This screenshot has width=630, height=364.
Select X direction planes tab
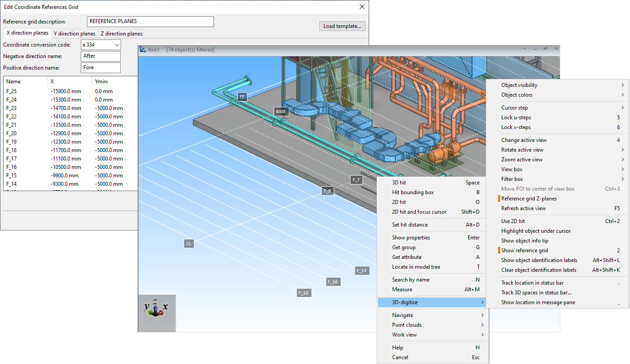point(28,33)
